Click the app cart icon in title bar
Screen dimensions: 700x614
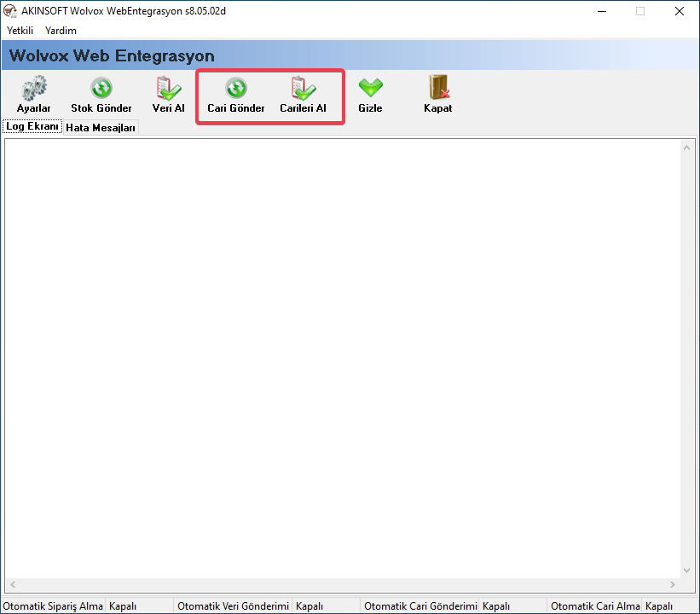10,11
